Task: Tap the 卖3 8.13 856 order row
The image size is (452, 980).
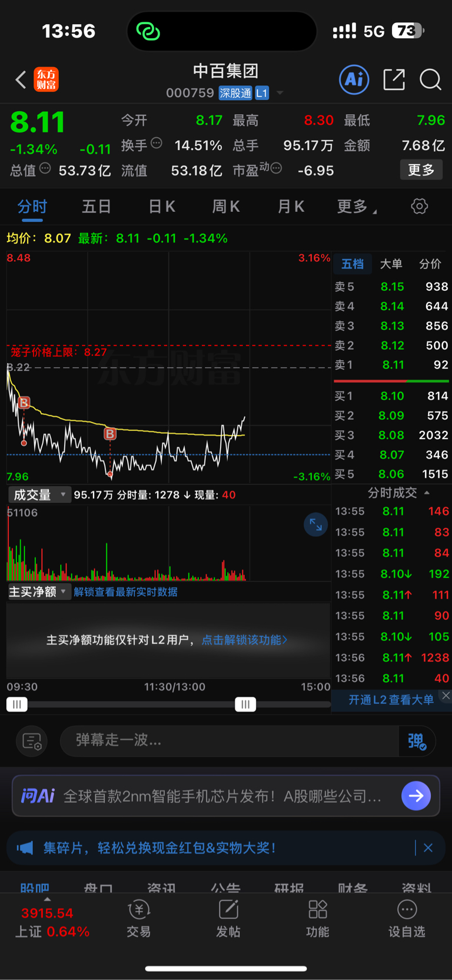Action: tap(391, 325)
